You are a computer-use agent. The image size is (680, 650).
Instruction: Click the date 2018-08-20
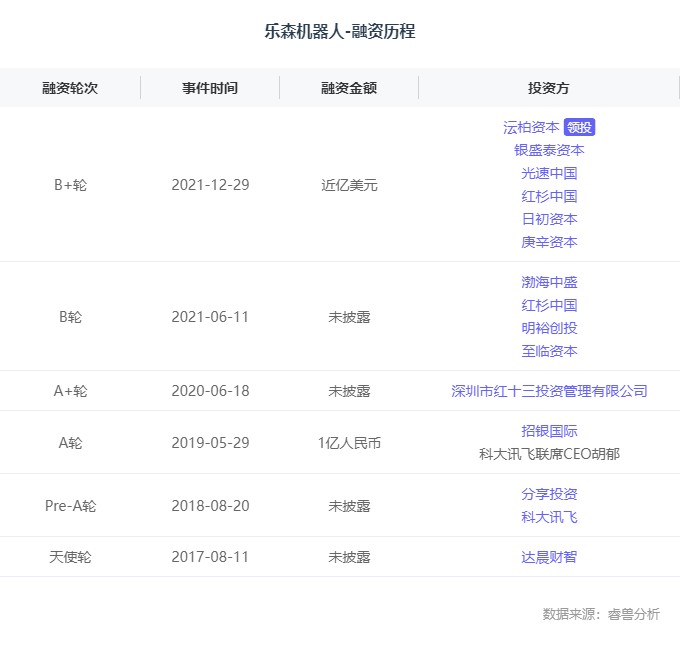click(210, 506)
